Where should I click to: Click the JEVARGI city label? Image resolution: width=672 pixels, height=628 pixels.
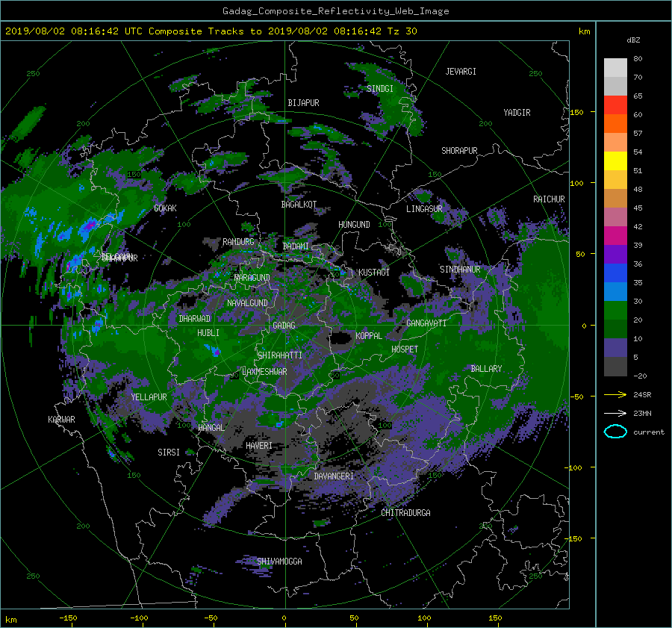[x=461, y=72]
